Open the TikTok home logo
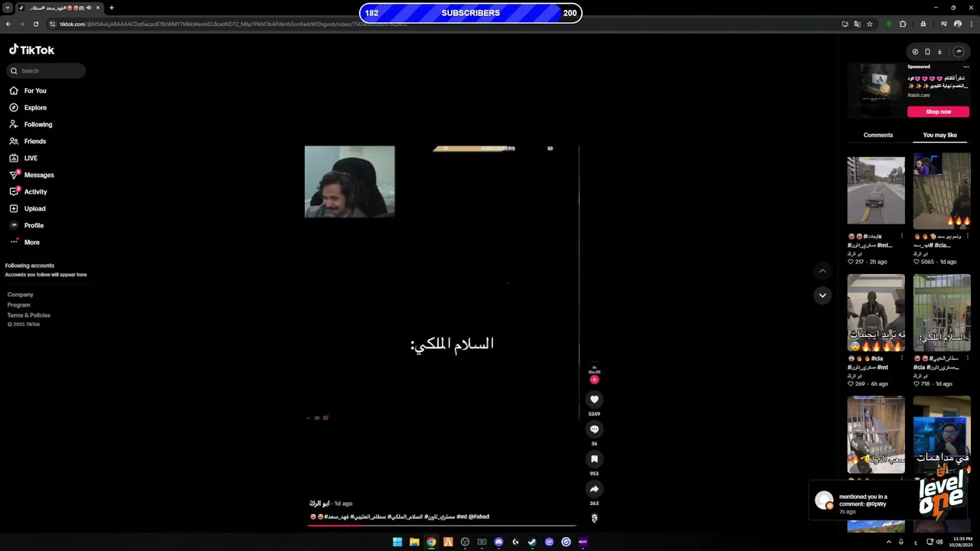Viewport: 980px width, 551px height. click(31, 50)
